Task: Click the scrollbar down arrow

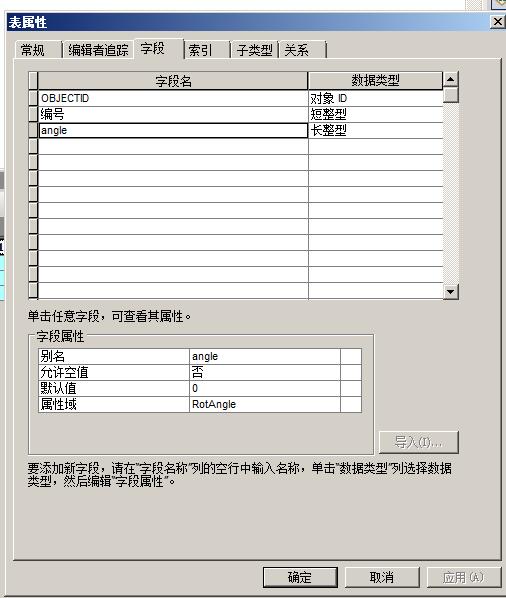Action: [x=451, y=292]
